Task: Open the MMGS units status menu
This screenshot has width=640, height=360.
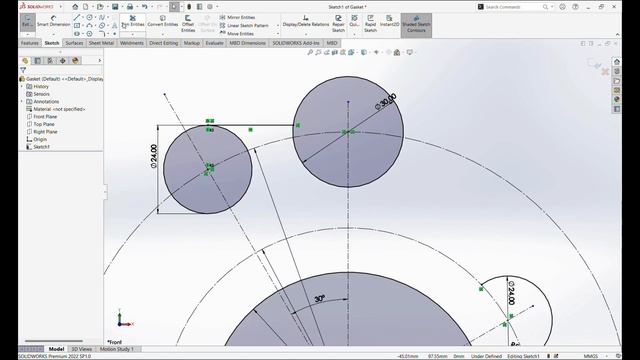Action: [591, 356]
